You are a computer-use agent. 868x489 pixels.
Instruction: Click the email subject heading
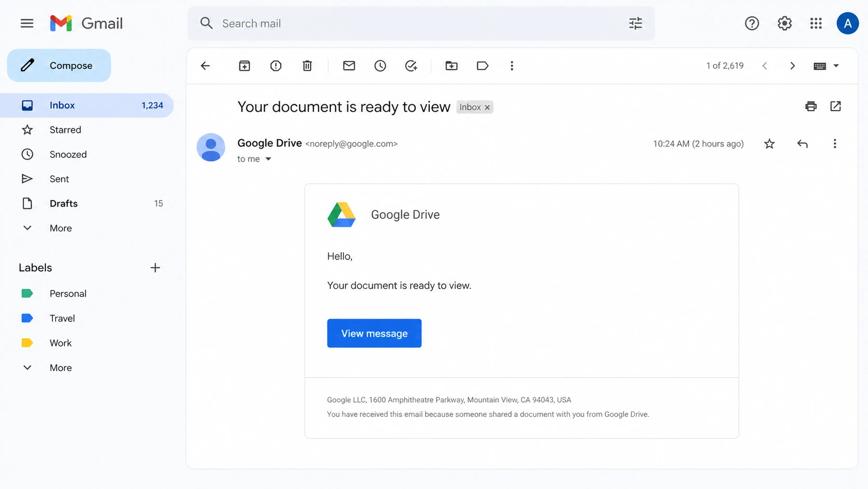pos(344,107)
